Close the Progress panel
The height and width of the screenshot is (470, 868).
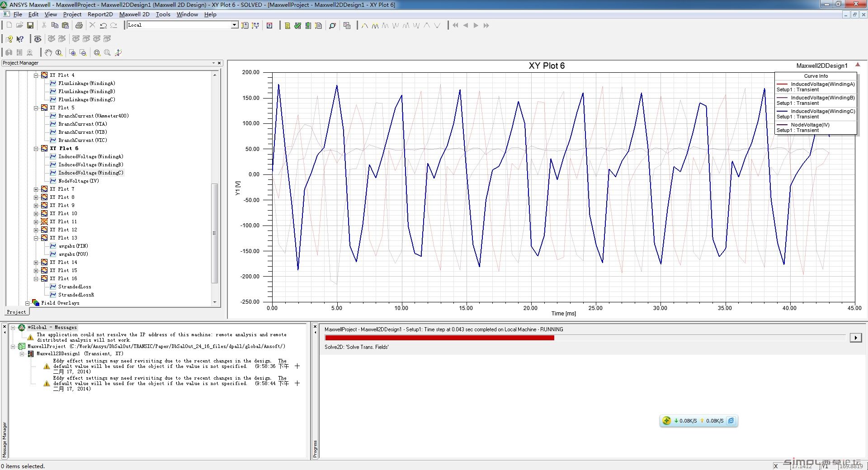(x=315, y=327)
